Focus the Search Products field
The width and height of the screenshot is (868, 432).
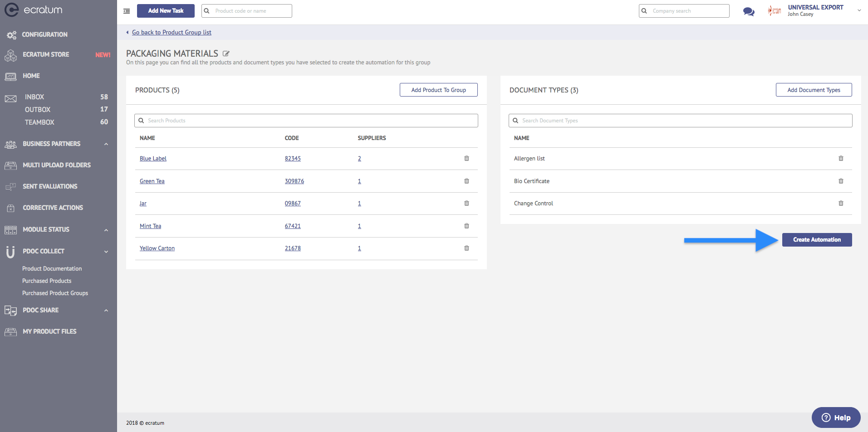coord(306,121)
